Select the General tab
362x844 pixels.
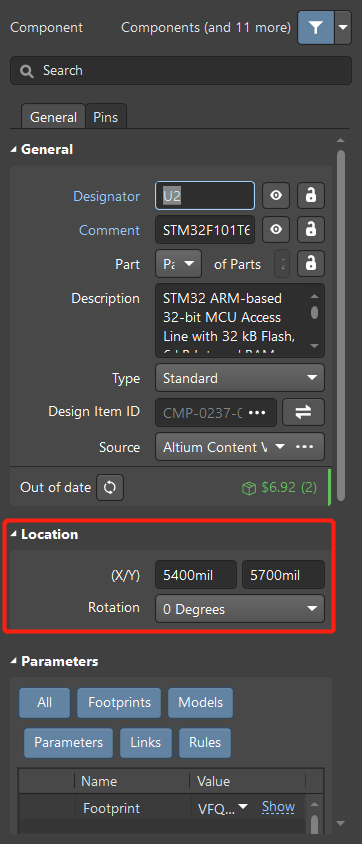(x=53, y=117)
